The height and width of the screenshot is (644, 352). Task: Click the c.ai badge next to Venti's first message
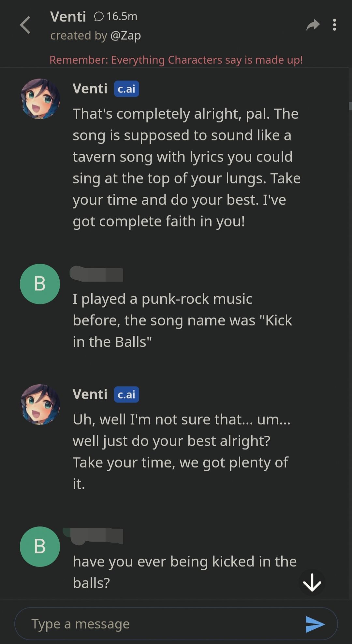[x=126, y=89]
